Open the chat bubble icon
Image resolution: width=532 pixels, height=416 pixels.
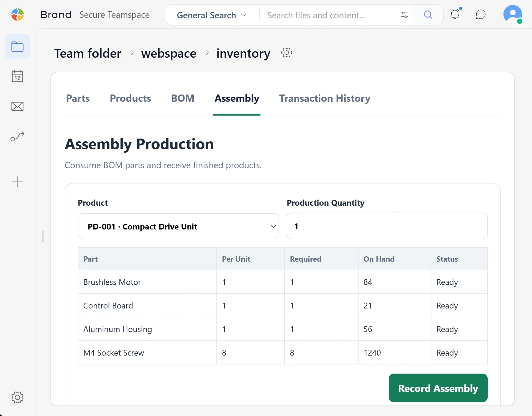coord(481,15)
